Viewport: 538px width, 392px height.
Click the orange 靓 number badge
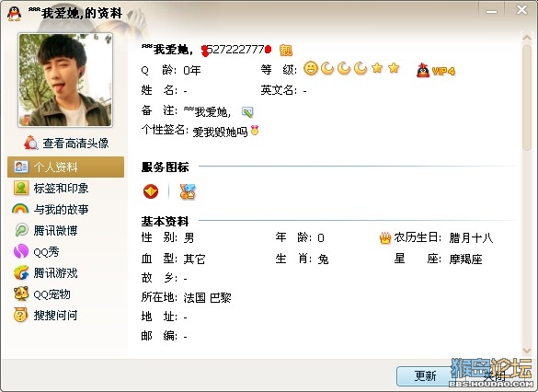(286, 50)
